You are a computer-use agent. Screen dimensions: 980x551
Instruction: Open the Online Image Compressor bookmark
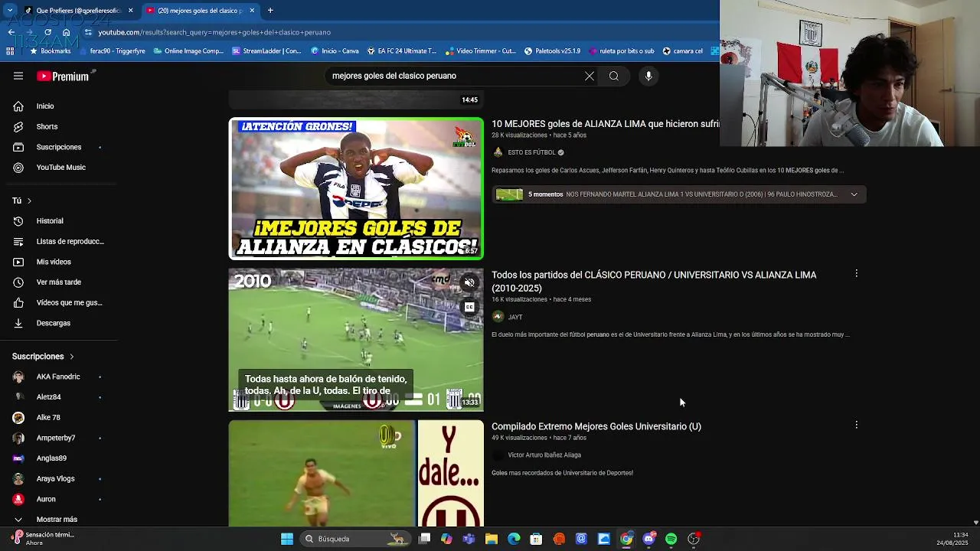point(188,51)
